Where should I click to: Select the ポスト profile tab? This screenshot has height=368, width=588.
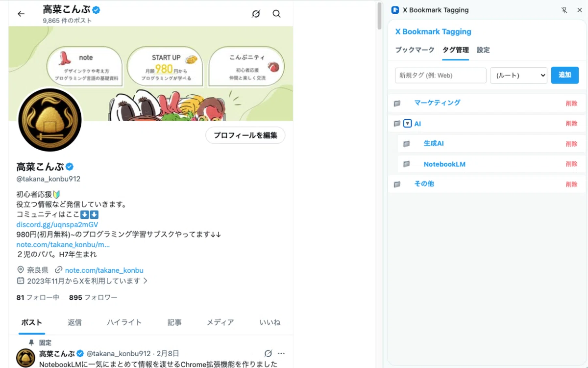tap(32, 322)
